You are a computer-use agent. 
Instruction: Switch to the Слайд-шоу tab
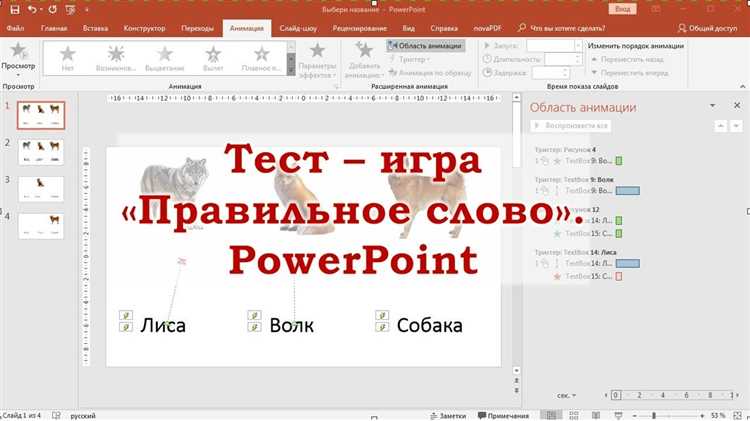click(298, 28)
